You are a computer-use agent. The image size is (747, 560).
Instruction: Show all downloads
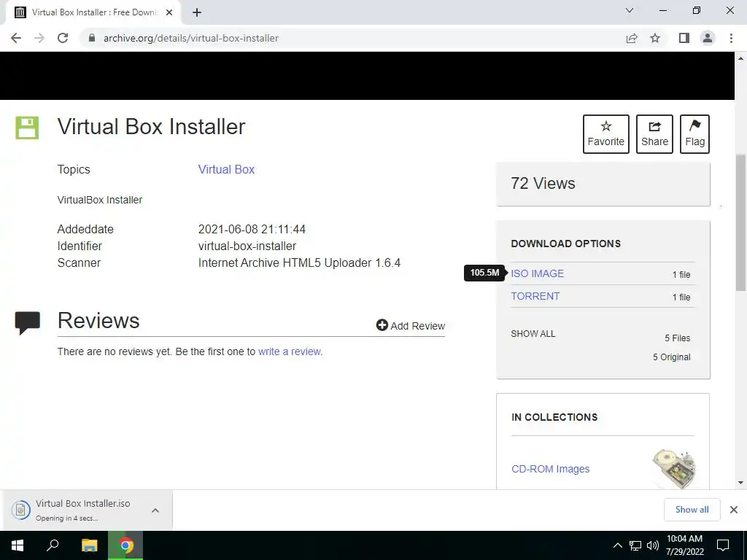692,510
